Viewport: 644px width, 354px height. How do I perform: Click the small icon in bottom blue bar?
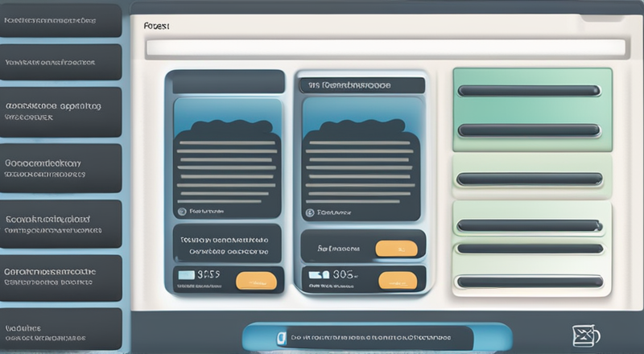[281, 338]
